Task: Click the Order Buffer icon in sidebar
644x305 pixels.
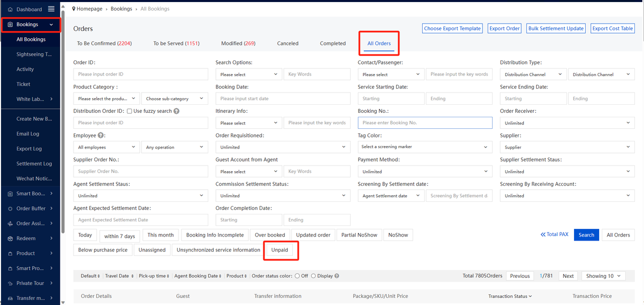Action: click(x=10, y=208)
